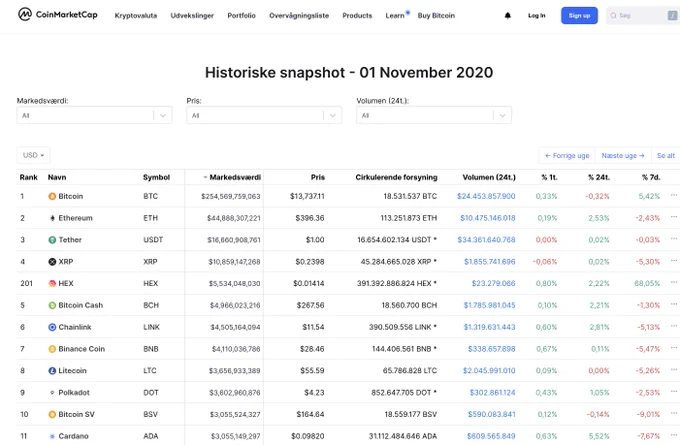Image resolution: width=680 pixels, height=445 pixels.
Task: Click the Bitcoin SV coin icon
Action: pyautogui.click(x=52, y=415)
